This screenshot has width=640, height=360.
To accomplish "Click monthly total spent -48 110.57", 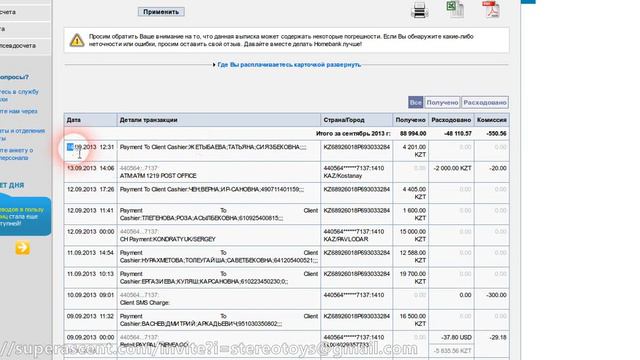I will click(x=458, y=133).
